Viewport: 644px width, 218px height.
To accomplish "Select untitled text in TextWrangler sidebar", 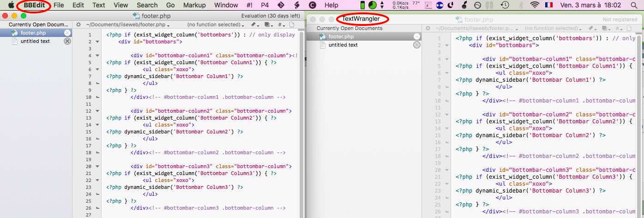I will click(343, 45).
